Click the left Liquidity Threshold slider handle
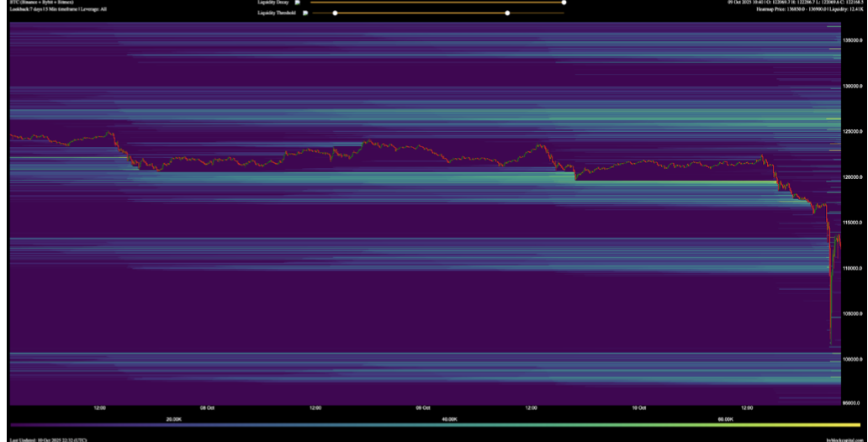This screenshot has width=868, height=442. click(x=336, y=13)
